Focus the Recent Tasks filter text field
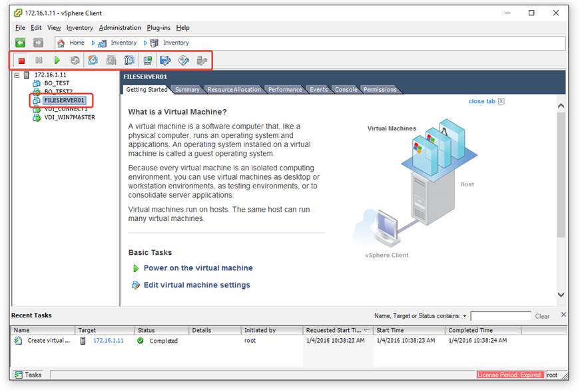This screenshot has width=580, height=392. coord(501,316)
